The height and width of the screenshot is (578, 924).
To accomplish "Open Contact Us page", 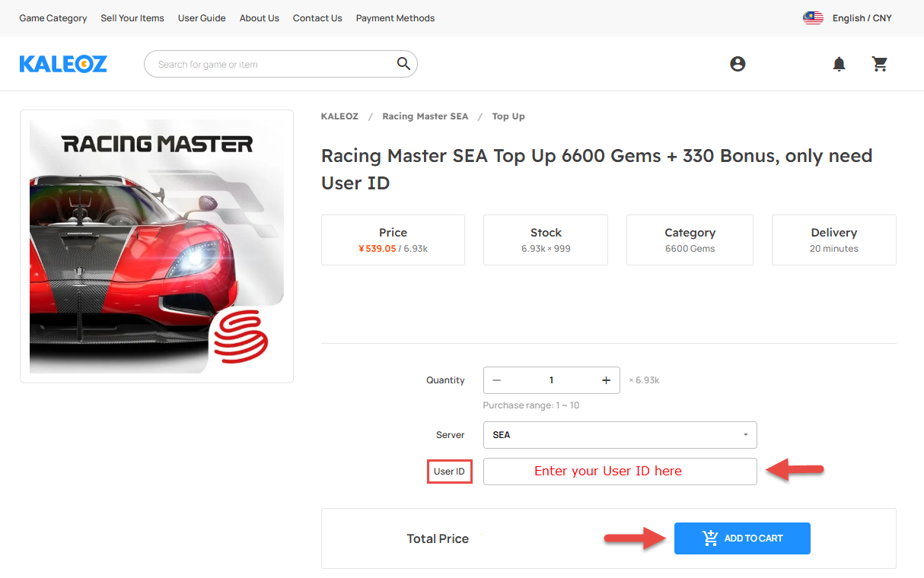I will (x=317, y=18).
